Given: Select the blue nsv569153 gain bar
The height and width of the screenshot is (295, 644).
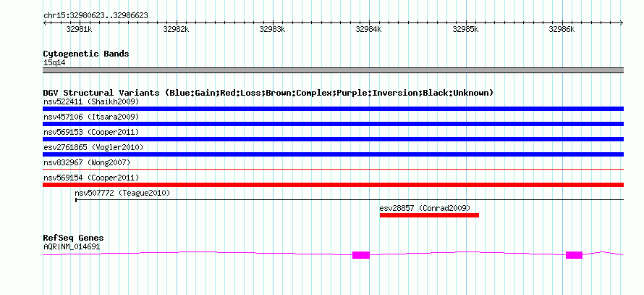Looking at the screenshot, I should coord(333,139).
